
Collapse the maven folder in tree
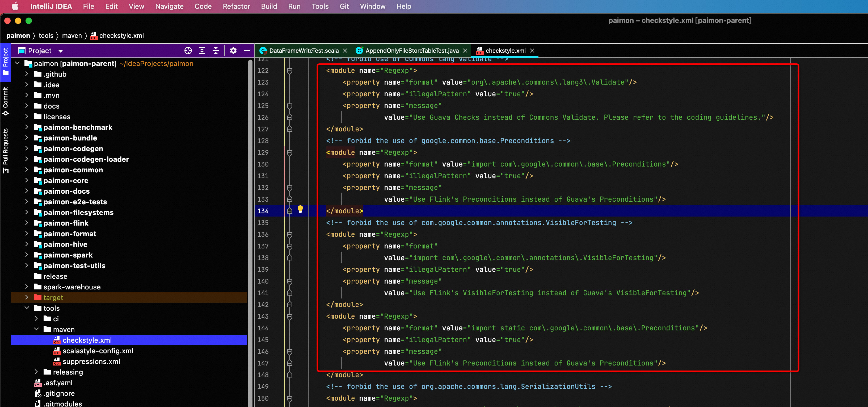36,329
